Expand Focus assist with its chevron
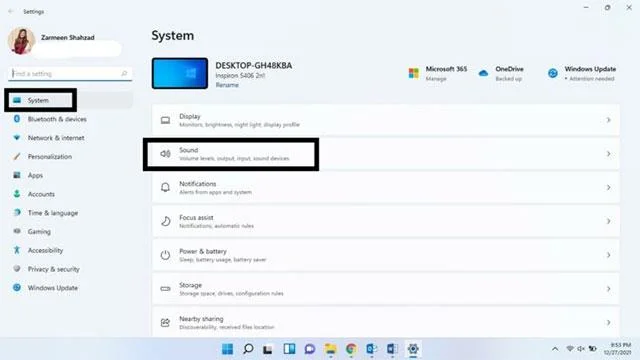The image size is (640, 360). (x=608, y=221)
